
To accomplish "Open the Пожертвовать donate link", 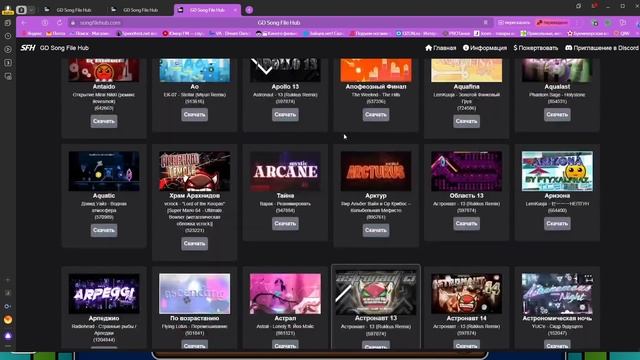I will 536,48.
